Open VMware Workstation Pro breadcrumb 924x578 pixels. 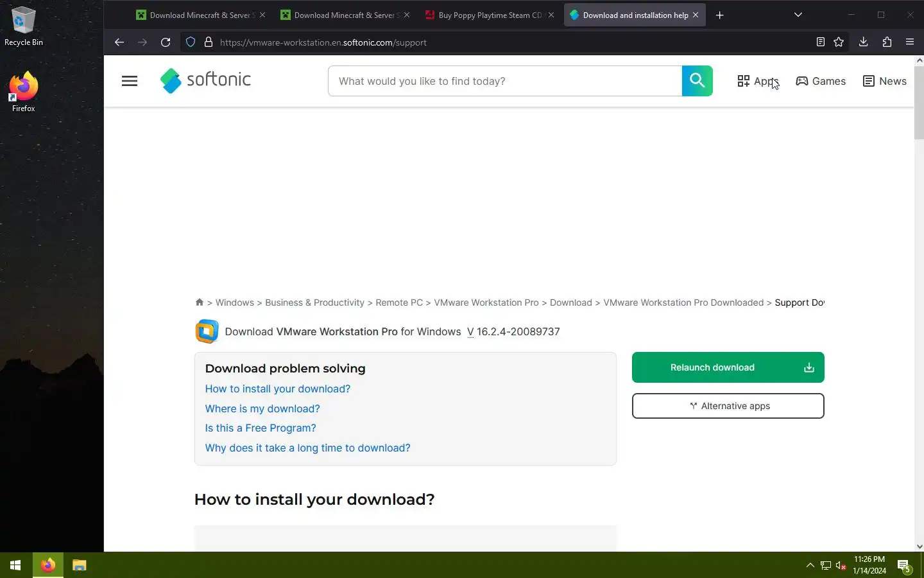[x=486, y=302]
